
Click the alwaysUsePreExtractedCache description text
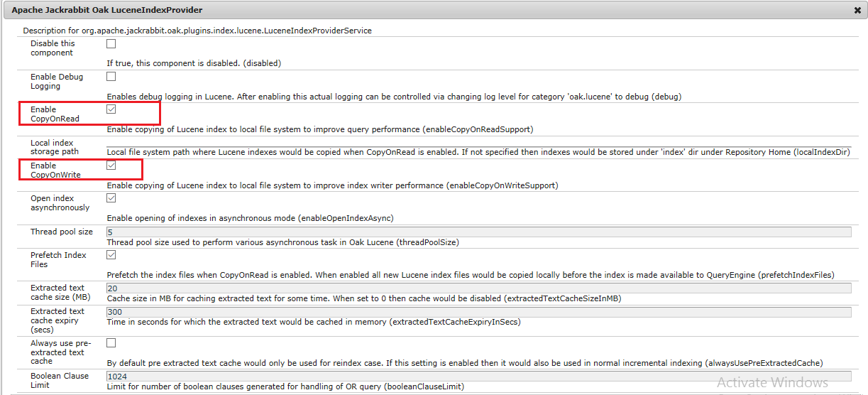pyautogui.click(x=465, y=363)
